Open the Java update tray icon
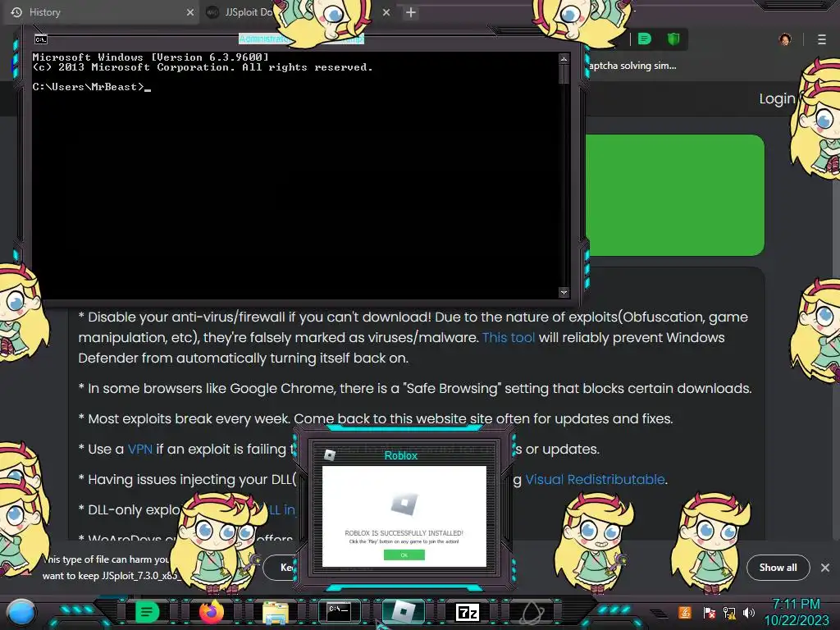Screen dimensions: 840x630 (x=684, y=612)
